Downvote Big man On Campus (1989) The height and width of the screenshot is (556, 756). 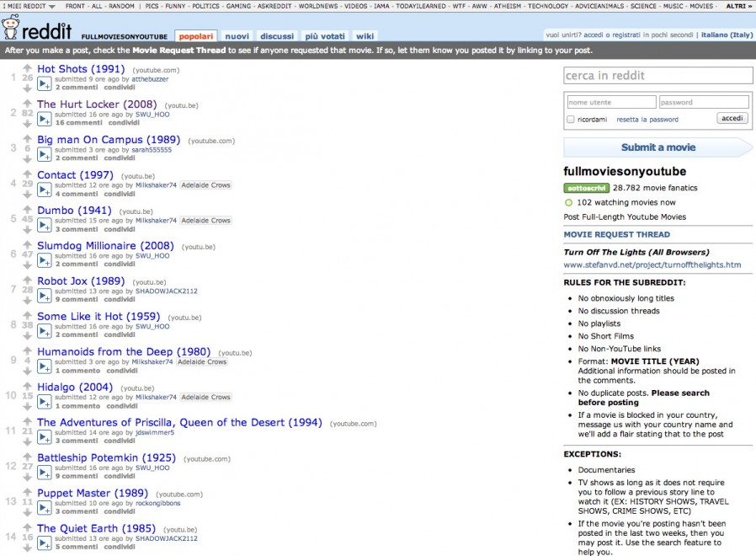(x=28, y=158)
